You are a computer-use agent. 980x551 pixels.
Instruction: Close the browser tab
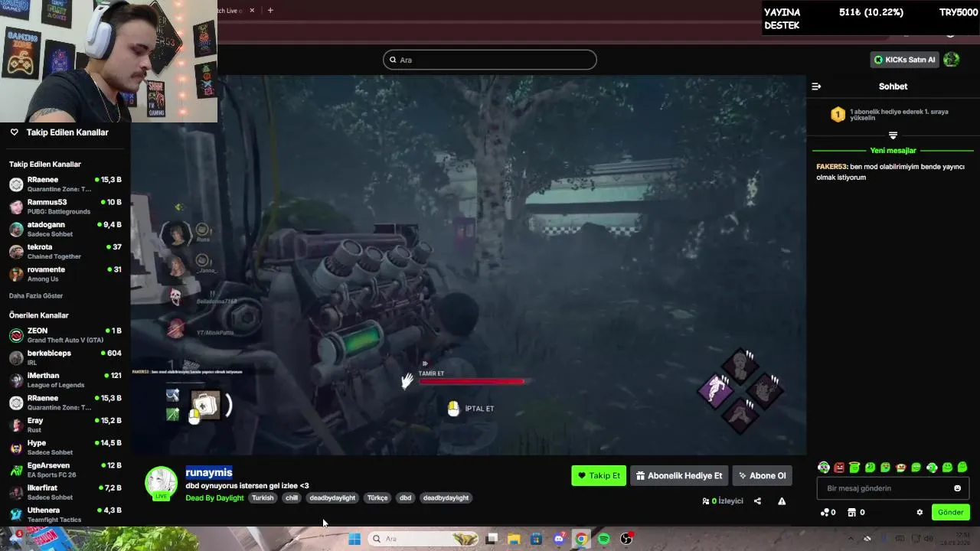tap(253, 11)
